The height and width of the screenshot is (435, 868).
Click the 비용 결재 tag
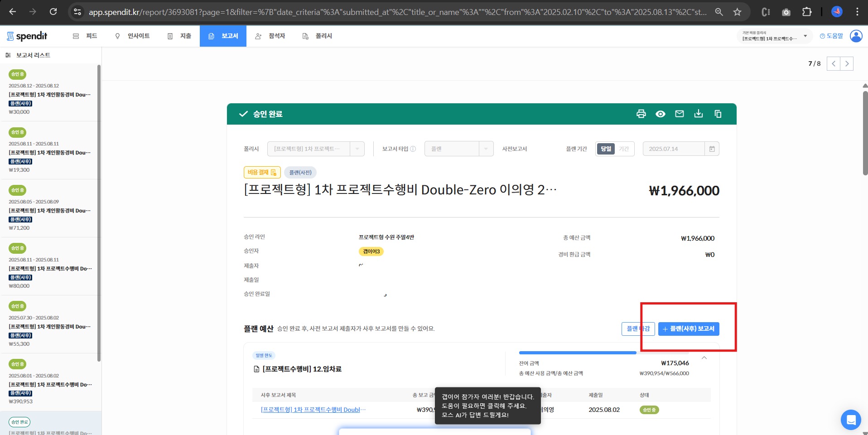(x=262, y=172)
